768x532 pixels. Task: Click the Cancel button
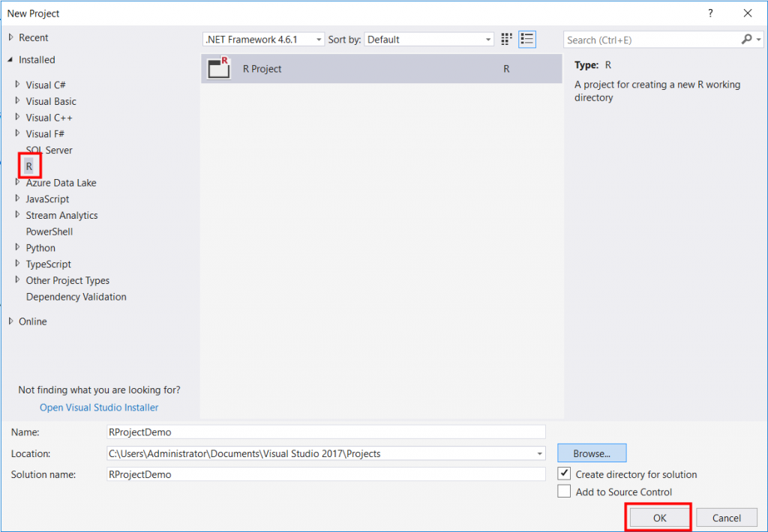(x=726, y=518)
